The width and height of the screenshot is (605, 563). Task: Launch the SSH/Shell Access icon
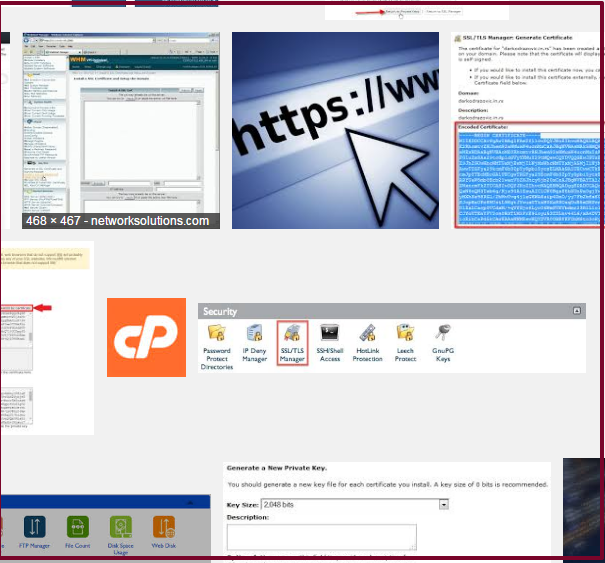tap(330, 336)
